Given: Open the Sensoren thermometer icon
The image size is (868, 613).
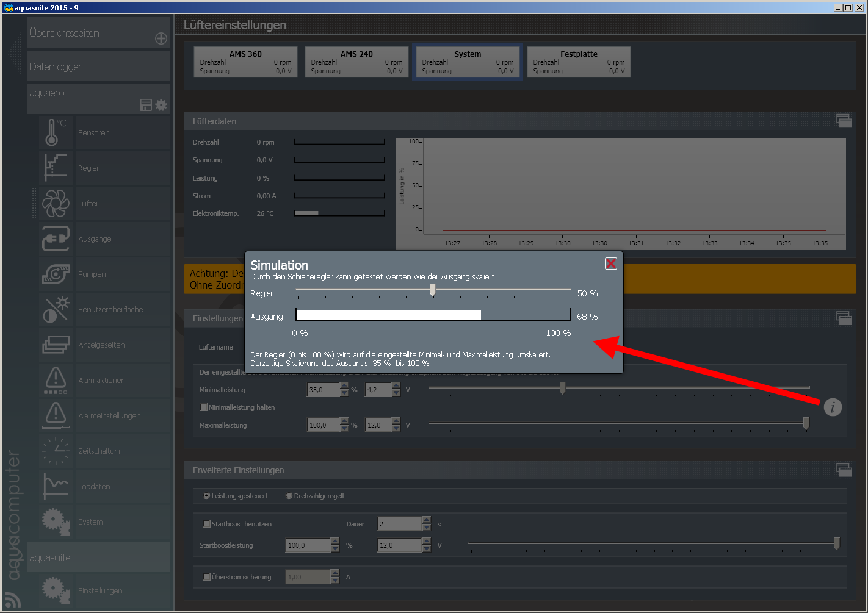Looking at the screenshot, I should (55, 132).
